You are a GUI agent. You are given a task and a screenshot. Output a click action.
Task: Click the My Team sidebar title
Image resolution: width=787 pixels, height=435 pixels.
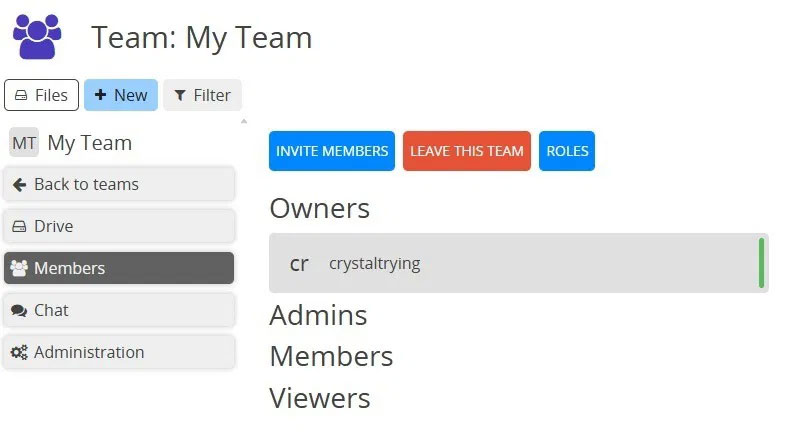tap(89, 143)
